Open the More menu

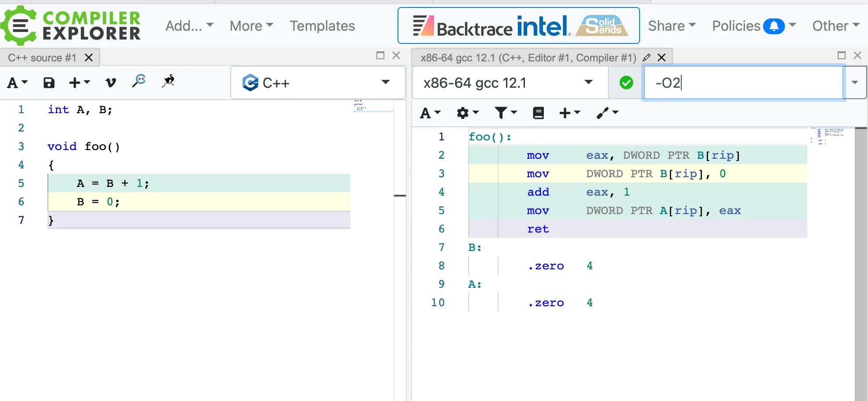[251, 26]
